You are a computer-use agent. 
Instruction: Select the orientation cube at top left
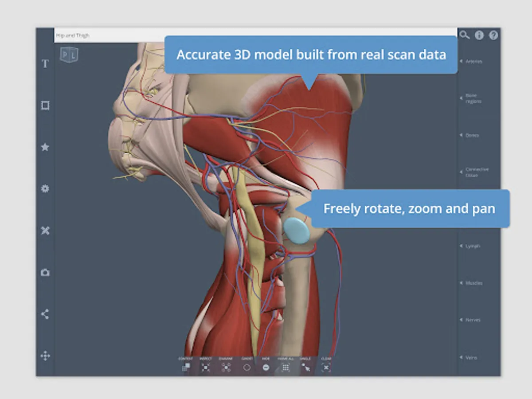pos(69,55)
